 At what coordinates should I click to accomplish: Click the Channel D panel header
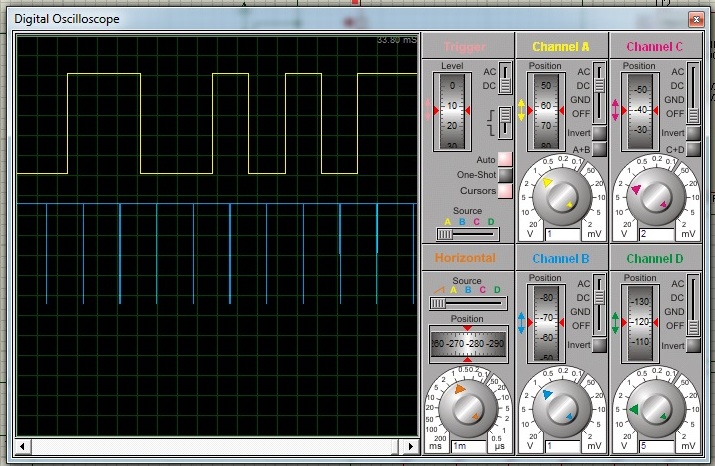click(x=656, y=258)
